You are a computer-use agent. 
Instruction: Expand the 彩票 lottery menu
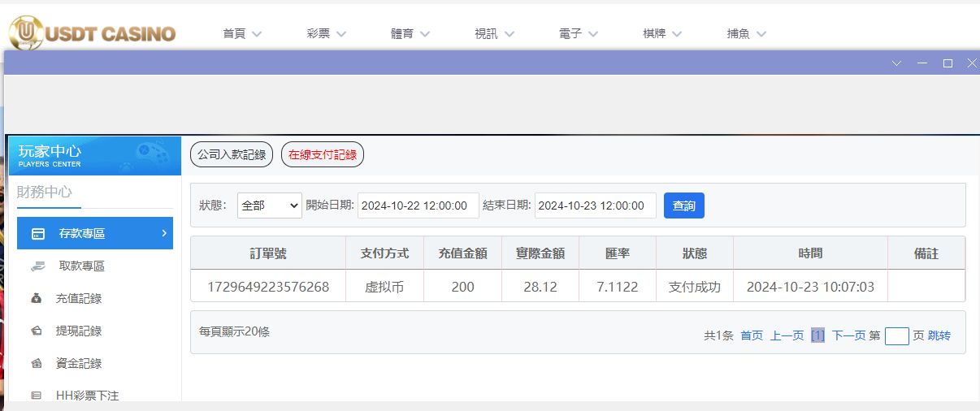pyautogui.click(x=327, y=34)
